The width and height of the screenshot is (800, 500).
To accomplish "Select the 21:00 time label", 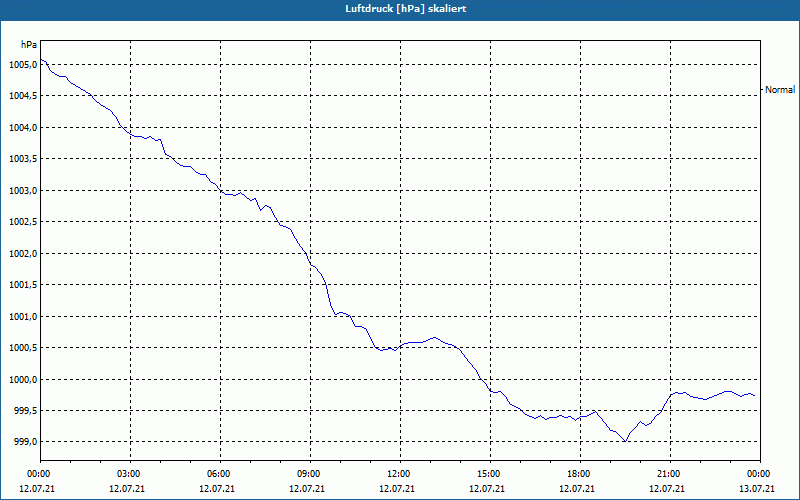I will (x=667, y=474).
